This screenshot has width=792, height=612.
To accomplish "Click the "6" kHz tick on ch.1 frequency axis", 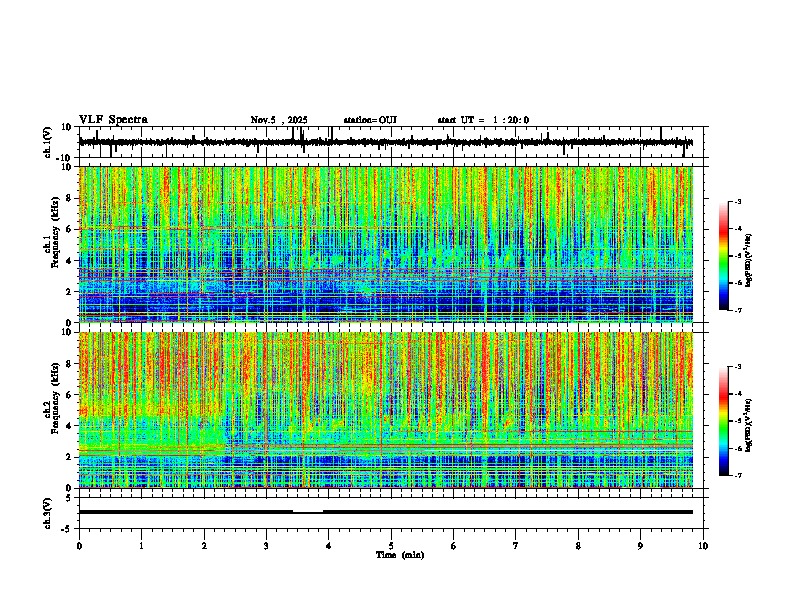I will click(70, 230).
